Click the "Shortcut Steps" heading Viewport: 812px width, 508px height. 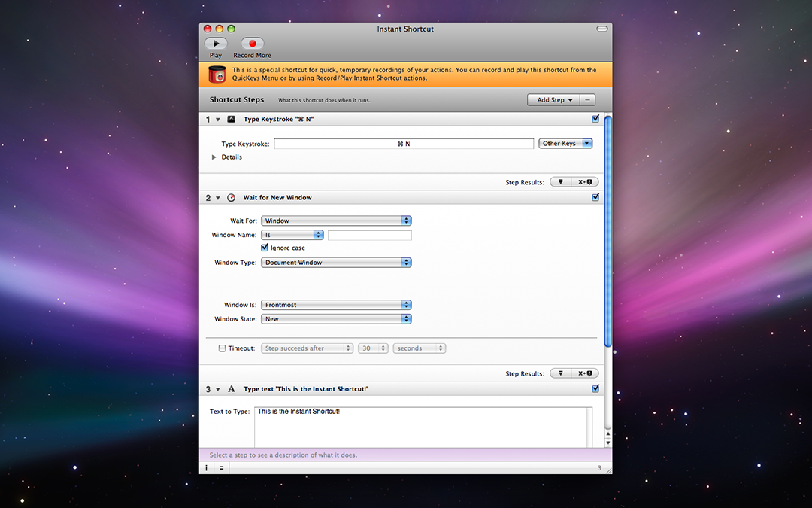(237, 99)
